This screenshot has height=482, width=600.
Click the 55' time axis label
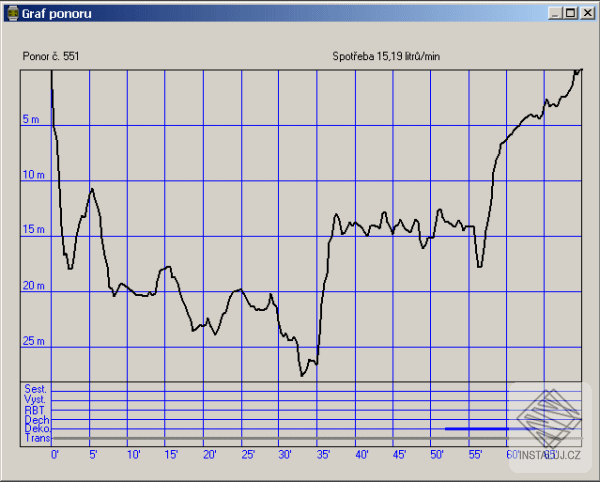tap(475, 454)
